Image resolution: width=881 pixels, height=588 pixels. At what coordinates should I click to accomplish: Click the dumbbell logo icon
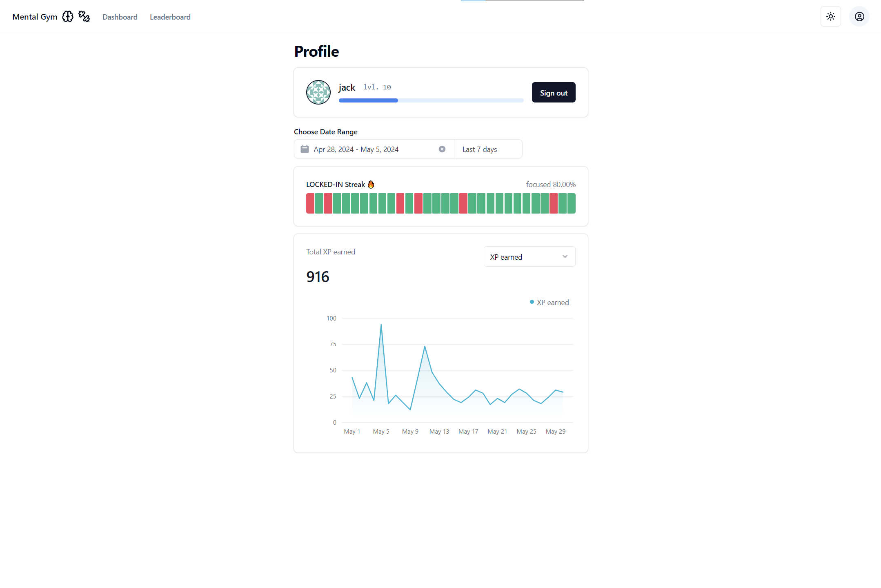coord(84,17)
